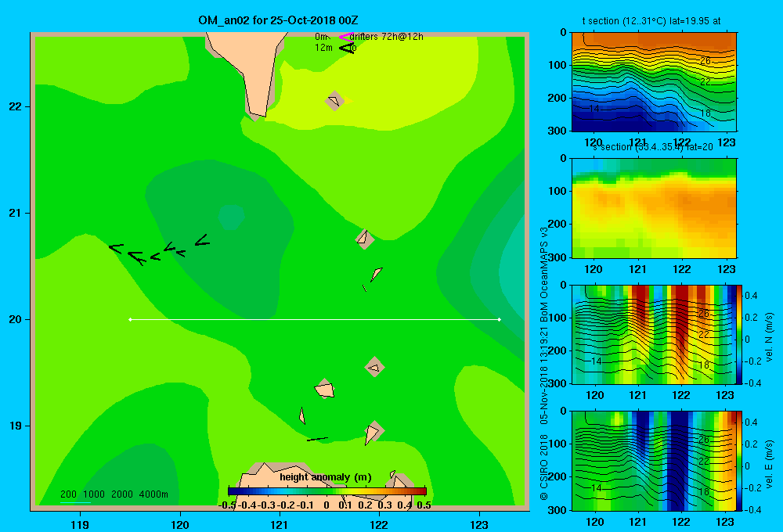This screenshot has height=532, width=783.
Task: Click longitude label 119 on main map
Action: [80, 524]
